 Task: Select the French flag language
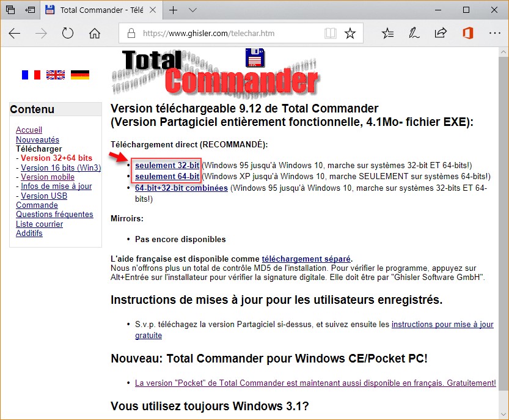point(31,75)
